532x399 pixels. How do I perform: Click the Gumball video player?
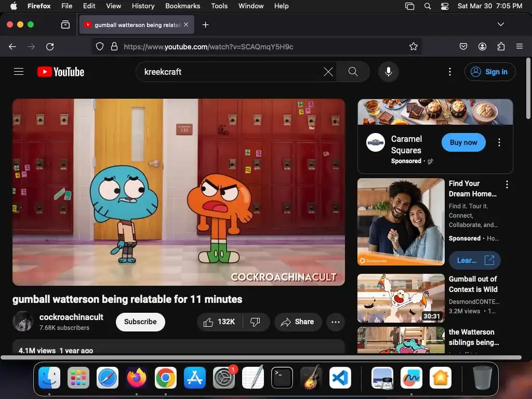coord(179,192)
